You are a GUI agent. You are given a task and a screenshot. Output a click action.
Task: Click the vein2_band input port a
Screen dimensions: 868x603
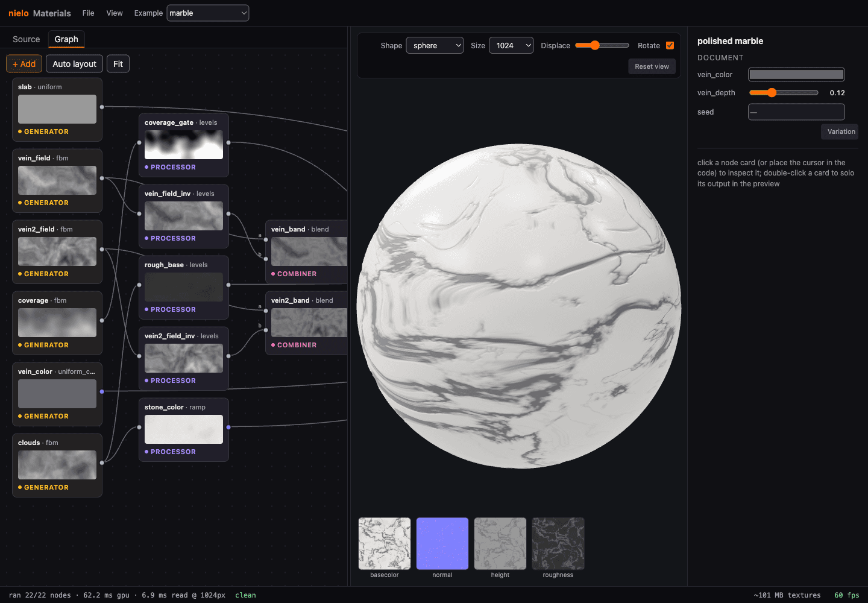[x=266, y=311]
